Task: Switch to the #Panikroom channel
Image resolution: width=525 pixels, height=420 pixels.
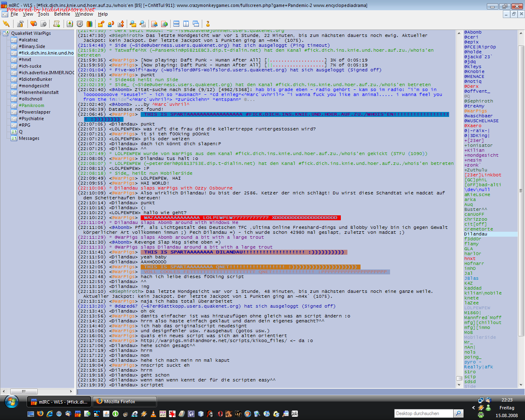Action: [x=31, y=105]
